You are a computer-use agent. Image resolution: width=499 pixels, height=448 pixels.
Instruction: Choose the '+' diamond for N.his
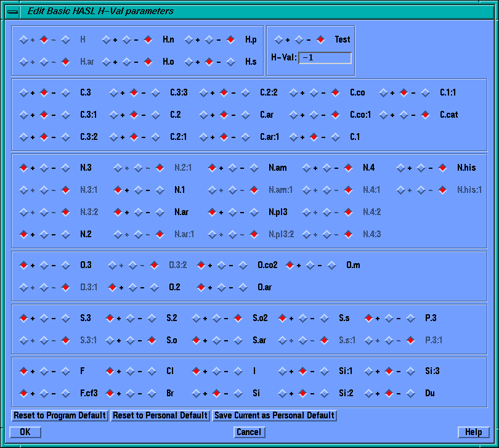[x=400, y=168]
